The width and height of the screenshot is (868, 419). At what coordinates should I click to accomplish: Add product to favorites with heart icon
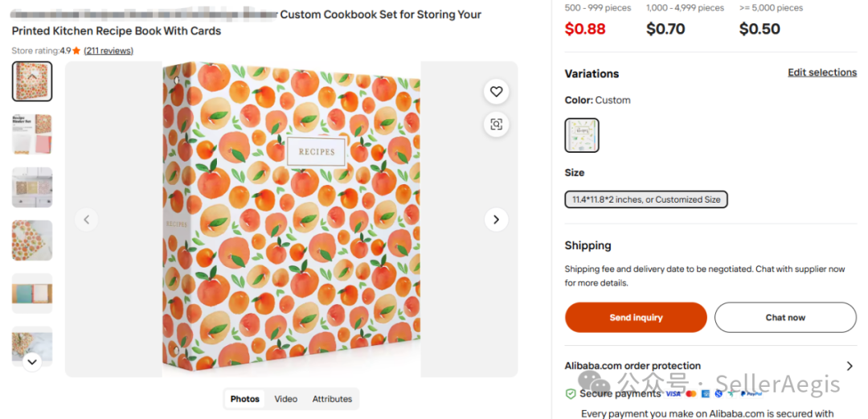496,92
